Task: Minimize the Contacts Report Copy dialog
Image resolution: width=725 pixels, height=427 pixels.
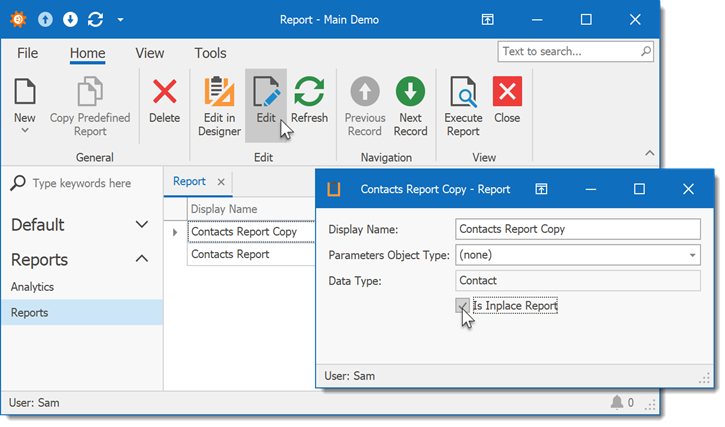Action: pos(590,189)
